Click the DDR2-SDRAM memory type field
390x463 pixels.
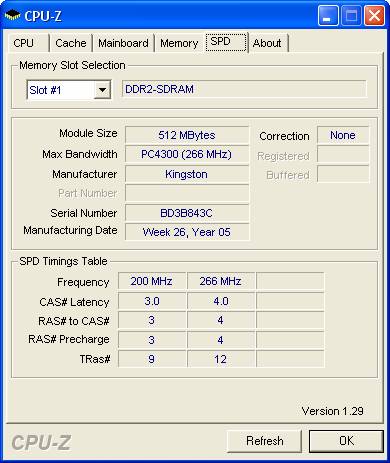point(244,89)
